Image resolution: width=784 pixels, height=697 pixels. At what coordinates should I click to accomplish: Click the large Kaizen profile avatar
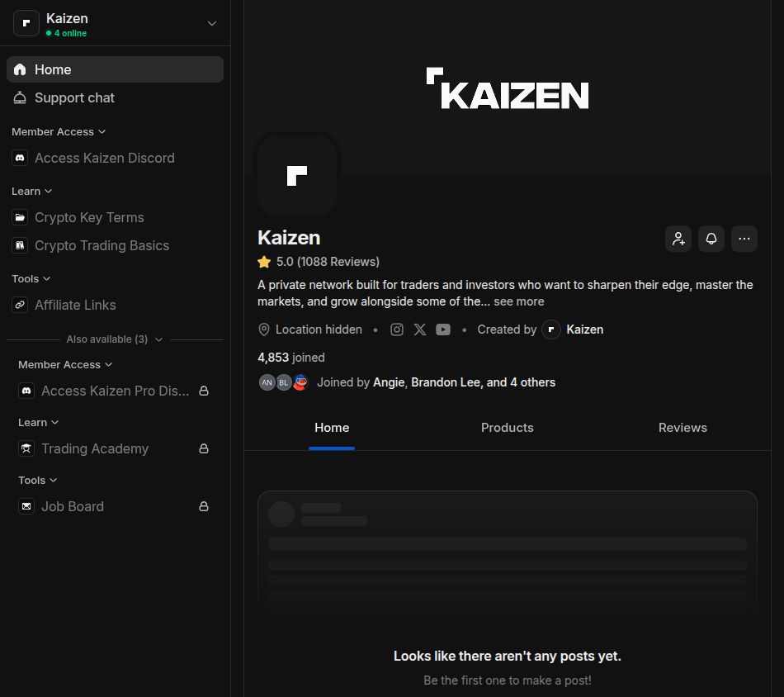297,176
